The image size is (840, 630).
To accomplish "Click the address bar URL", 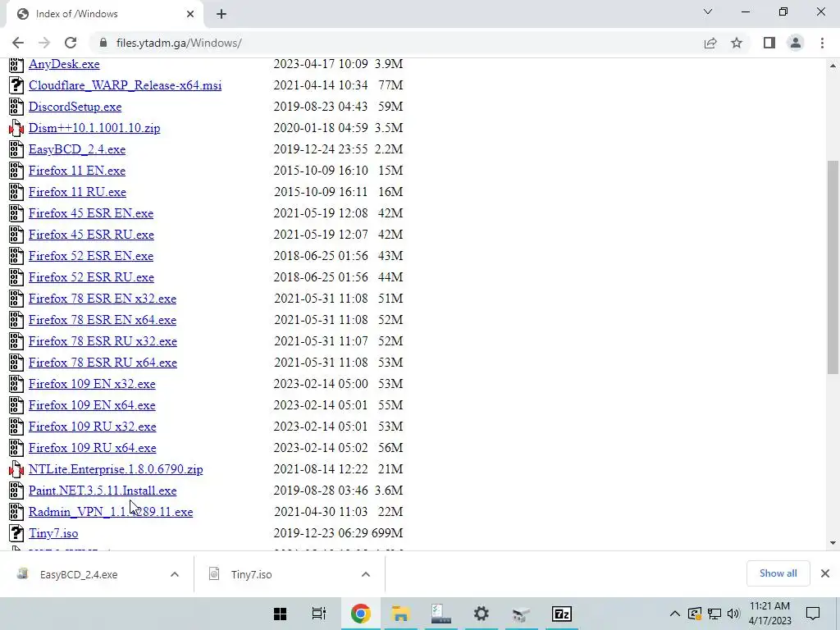I will pos(179,43).
